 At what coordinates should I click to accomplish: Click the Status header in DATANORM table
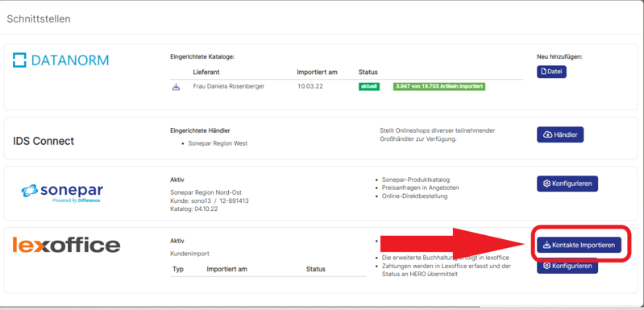point(368,72)
